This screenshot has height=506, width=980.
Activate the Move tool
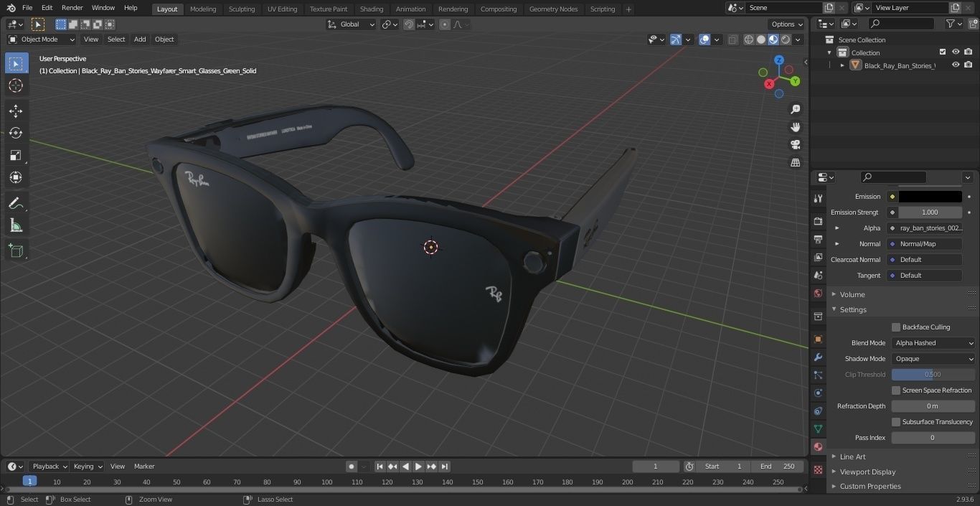click(x=16, y=111)
